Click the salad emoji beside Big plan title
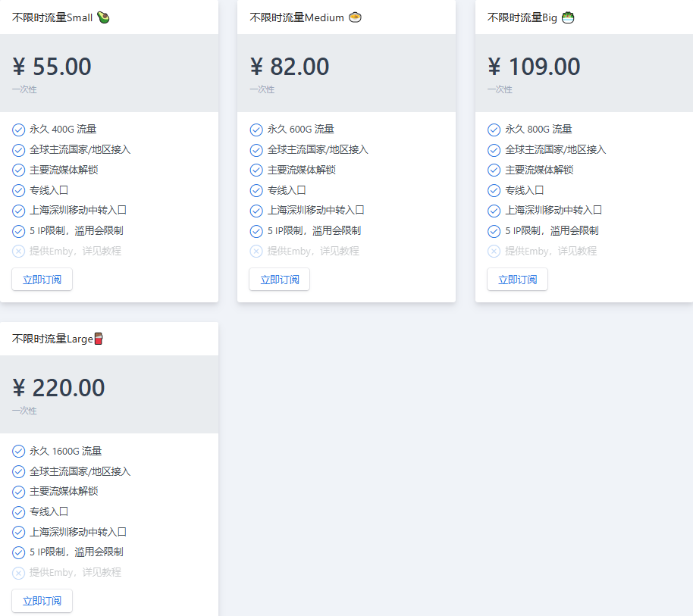 [568, 17]
